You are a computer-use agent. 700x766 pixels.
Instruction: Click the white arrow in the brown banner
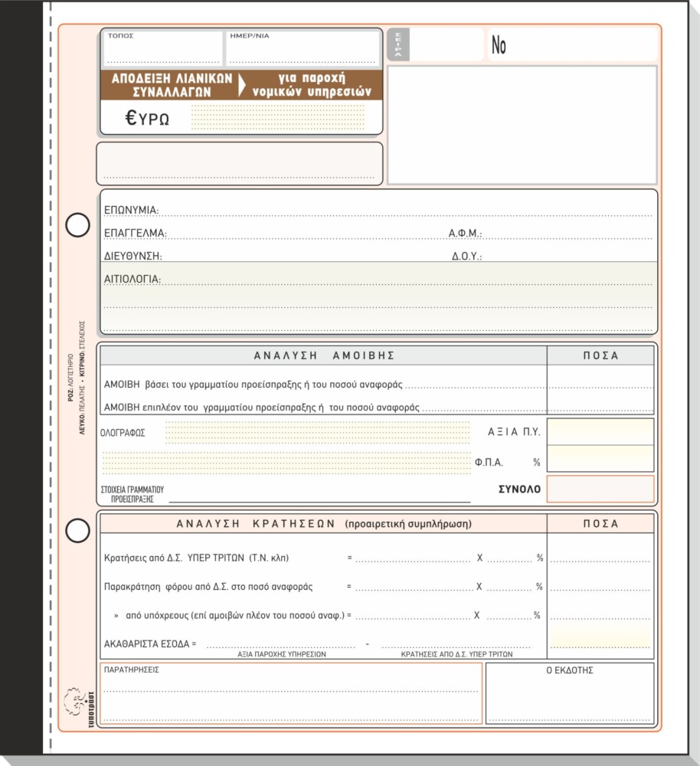coord(242,85)
